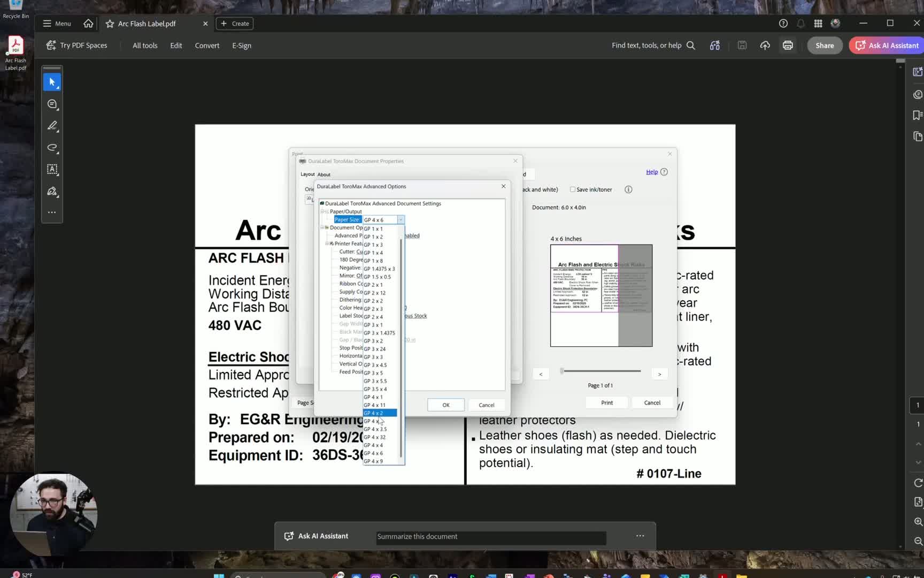Viewport: 924px width, 578px height.
Task: Select the Arc Flash Label.pdf desktop icon
Action: (x=16, y=53)
